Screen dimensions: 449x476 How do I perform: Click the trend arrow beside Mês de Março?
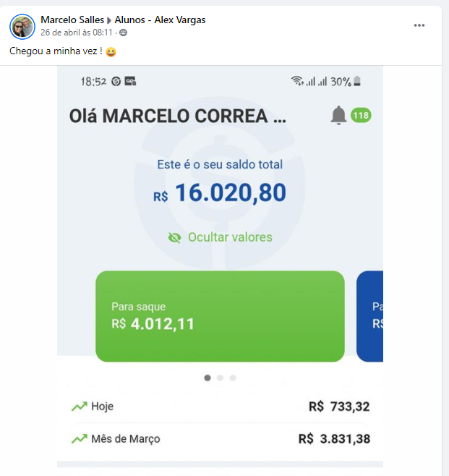point(79,439)
